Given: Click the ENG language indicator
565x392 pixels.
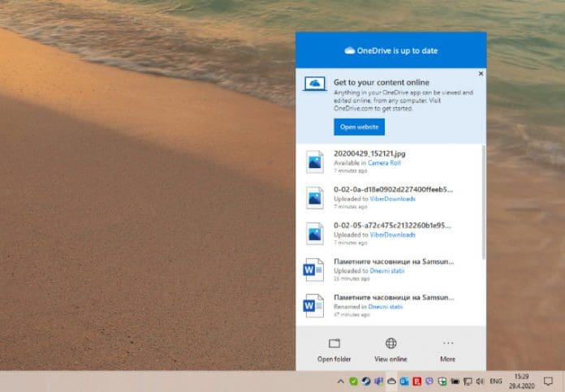Looking at the screenshot, I should pos(496,381).
